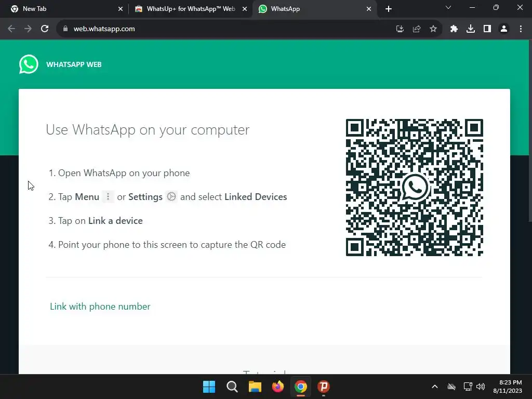The height and width of the screenshot is (399, 532).
Task: Close the New Tab tab
Action: [x=121, y=9]
